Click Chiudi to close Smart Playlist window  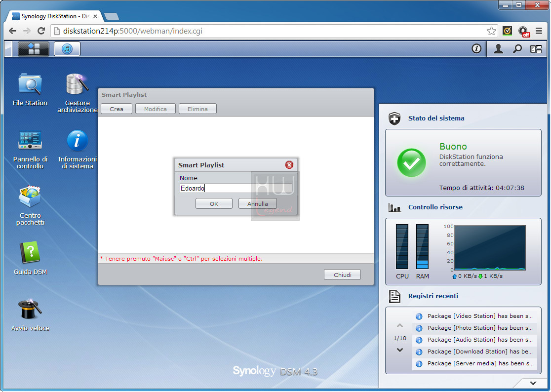point(342,274)
